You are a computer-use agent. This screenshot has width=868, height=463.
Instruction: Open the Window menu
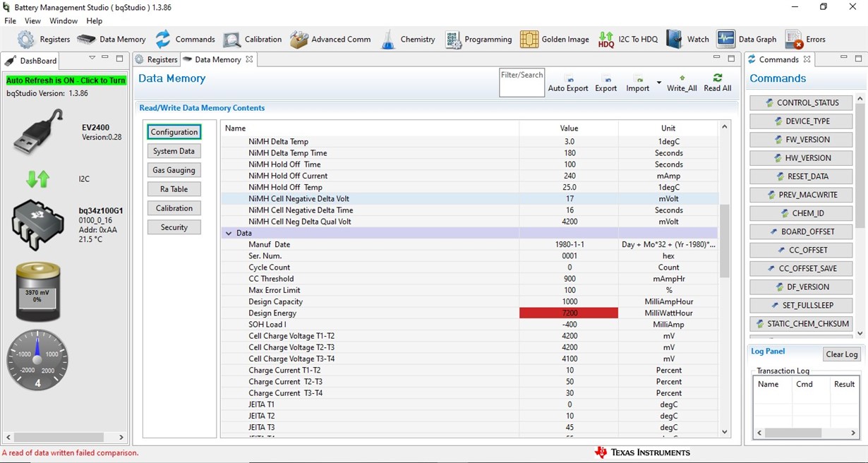64,21
